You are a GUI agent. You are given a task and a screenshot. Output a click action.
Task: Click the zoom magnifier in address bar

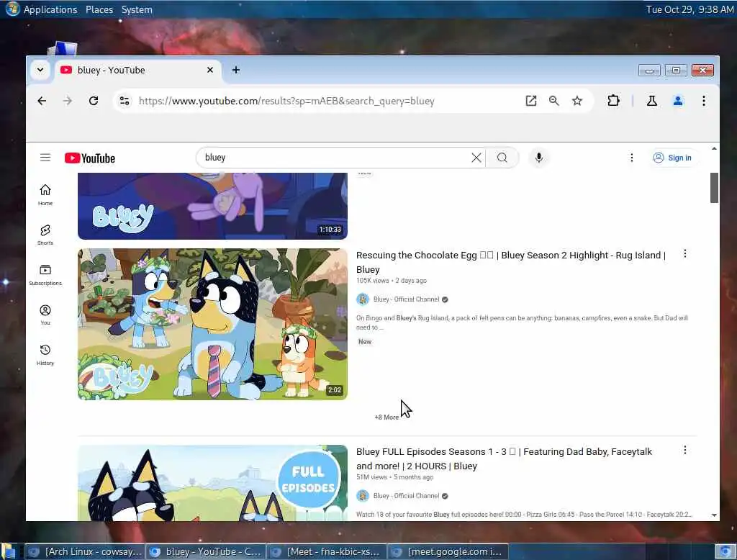pyautogui.click(x=553, y=101)
